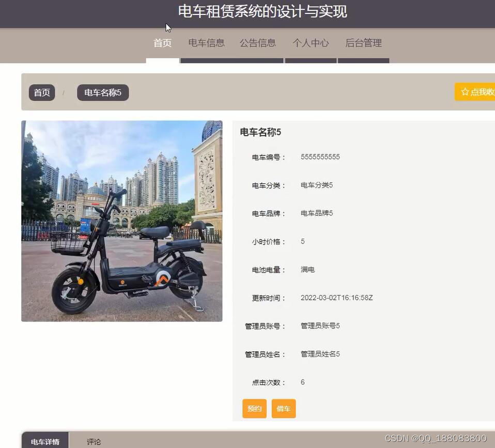Click the electric bike product photo

click(x=121, y=220)
